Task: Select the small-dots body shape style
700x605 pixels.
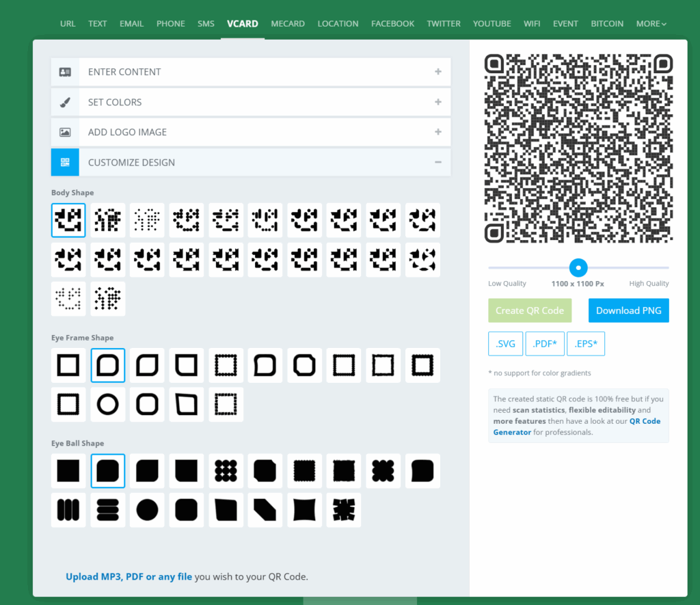Action: click(x=147, y=220)
